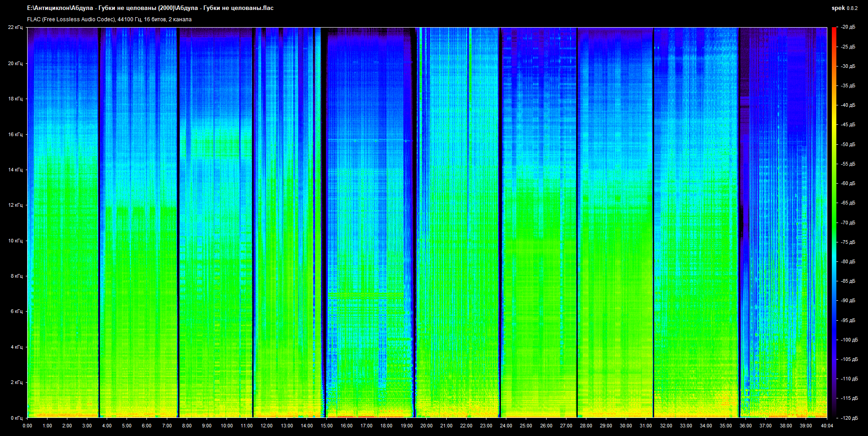Select the 20:00 time axis marker
Image resolution: width=868 pixels, height=436 pixels.
point(426,426)
